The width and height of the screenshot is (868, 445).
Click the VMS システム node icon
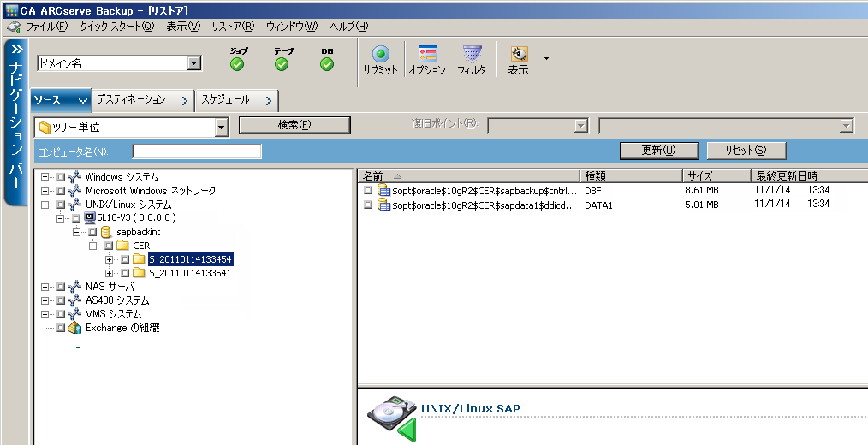click(74, 314)
